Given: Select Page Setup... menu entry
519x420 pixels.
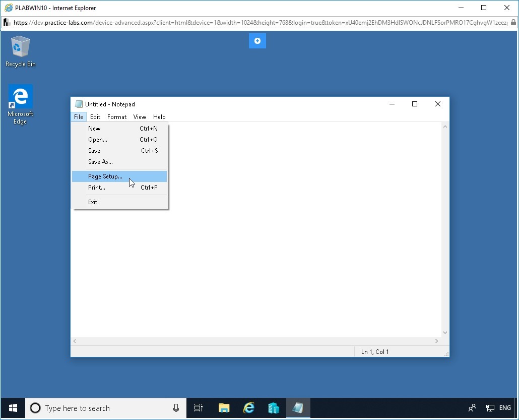Looking at the screenshot, I should pyautogui.click(x=119, y=176).
